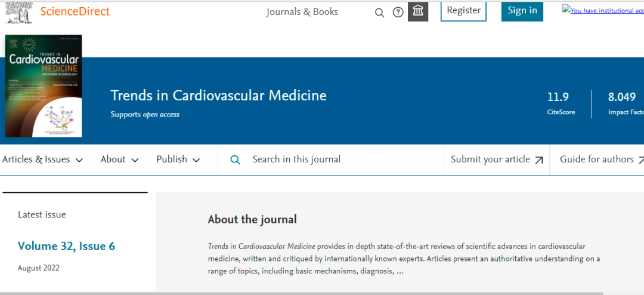Open Journals & Books
Screen dimensions: 644x295
tap(302, 12)
